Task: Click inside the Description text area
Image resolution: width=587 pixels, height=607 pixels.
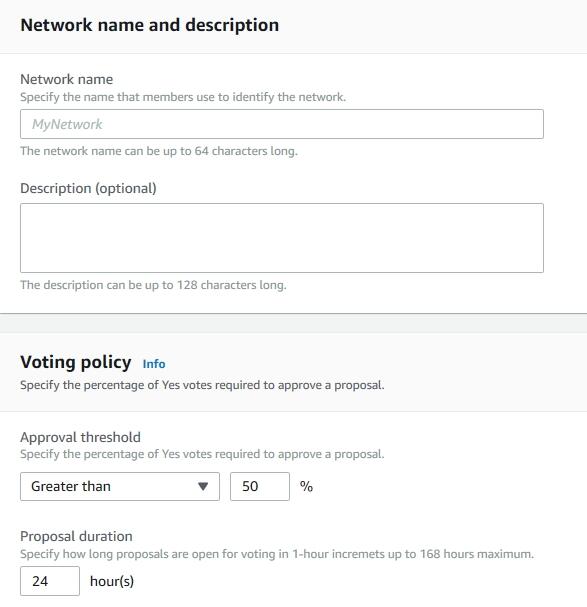Action: click(282, 238)
